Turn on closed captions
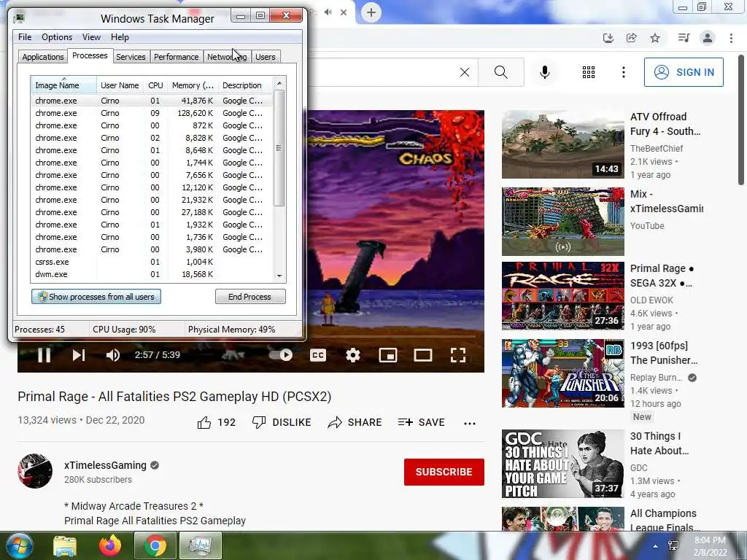Image resolution: width=747 pixels, height=560 pixels. pos(318,355)
